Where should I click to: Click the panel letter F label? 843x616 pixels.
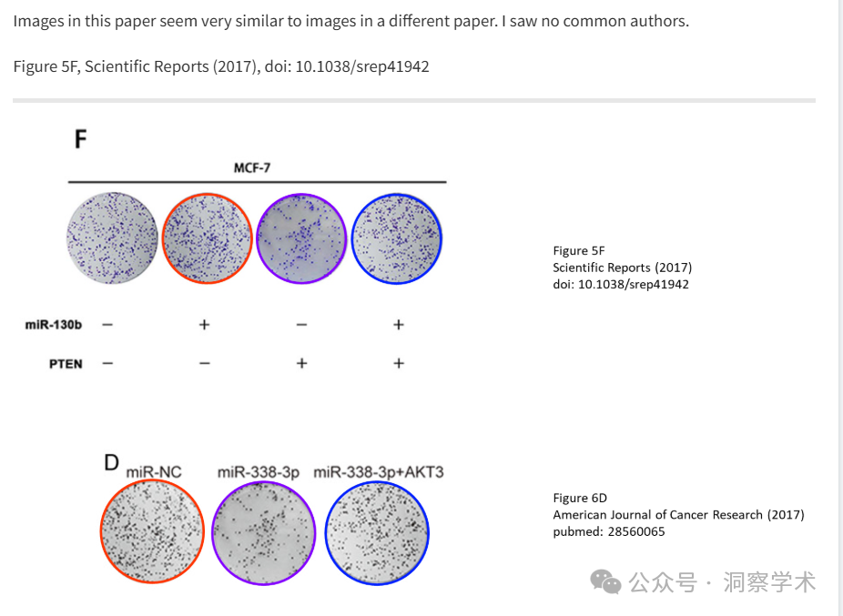[80, 139]
